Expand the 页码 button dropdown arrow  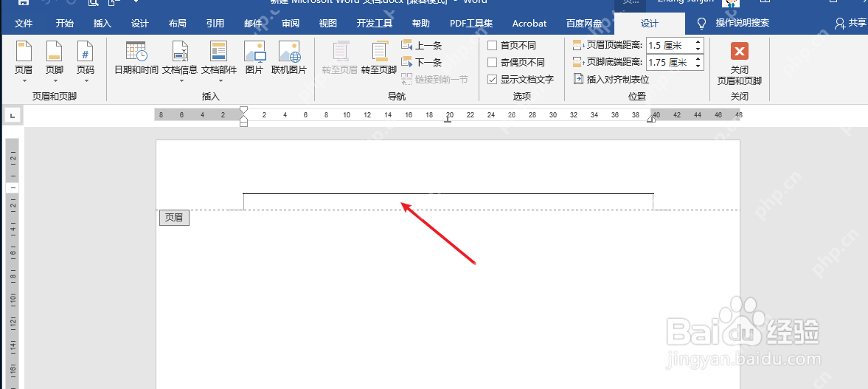pyautogui.click(x=86, y=81)
